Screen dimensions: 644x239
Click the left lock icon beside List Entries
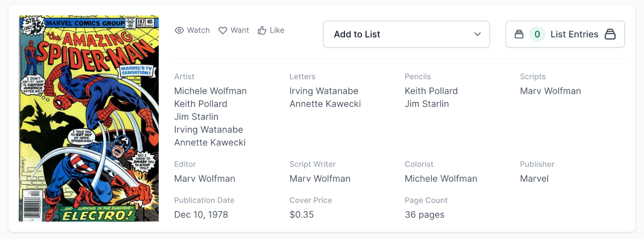tap(519, 34)
